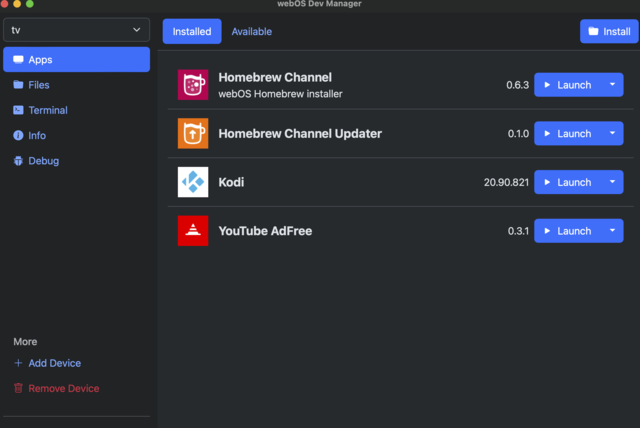Open the tv device selector dropdown

pyautogui.click(x=76, y=30)
